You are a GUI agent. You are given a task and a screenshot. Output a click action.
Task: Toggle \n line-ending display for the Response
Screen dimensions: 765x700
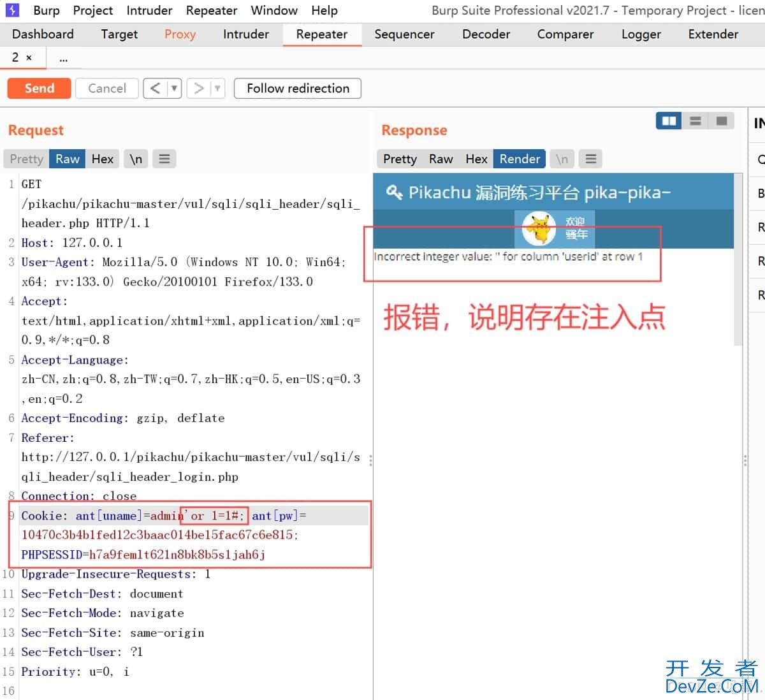pyautogui.click(x=562, y=158)
